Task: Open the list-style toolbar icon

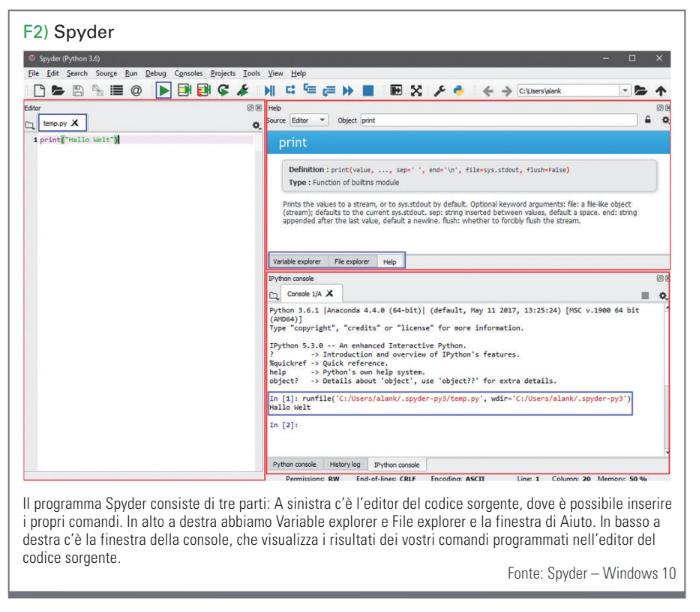Action: pyautogui.click(x=117, y=91)
